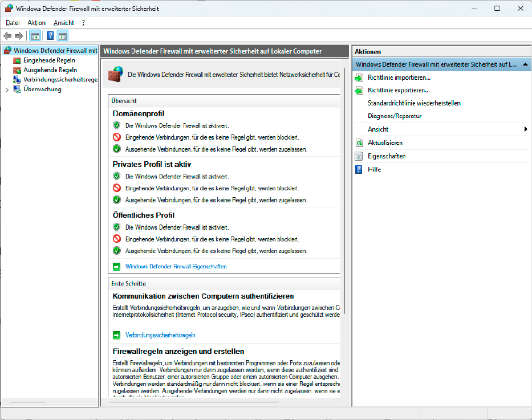Click the blue Help toolbar icon
This screenshot has width=532, height=420.
click(50, 35)
